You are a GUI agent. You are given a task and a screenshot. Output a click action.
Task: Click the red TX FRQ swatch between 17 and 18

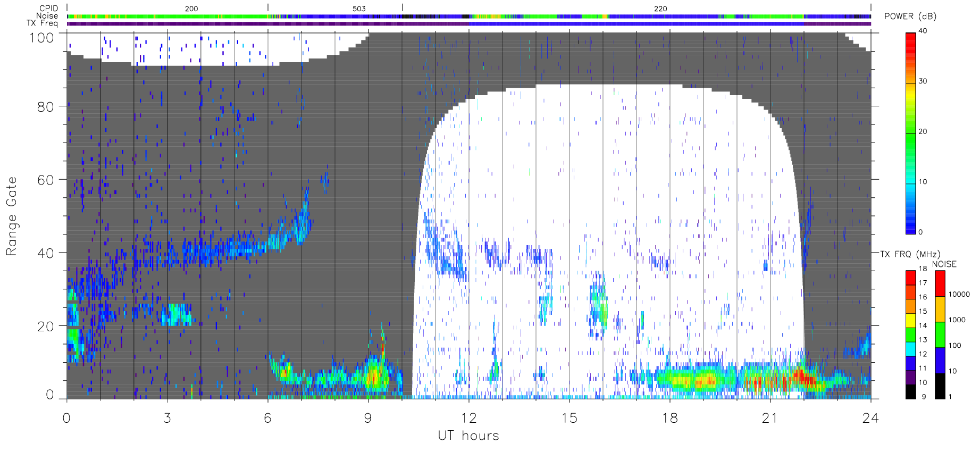tap(911, 278)
